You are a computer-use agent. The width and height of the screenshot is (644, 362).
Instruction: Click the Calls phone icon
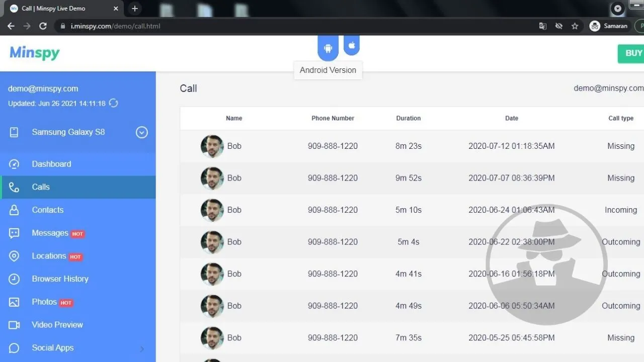click(14, 187)
